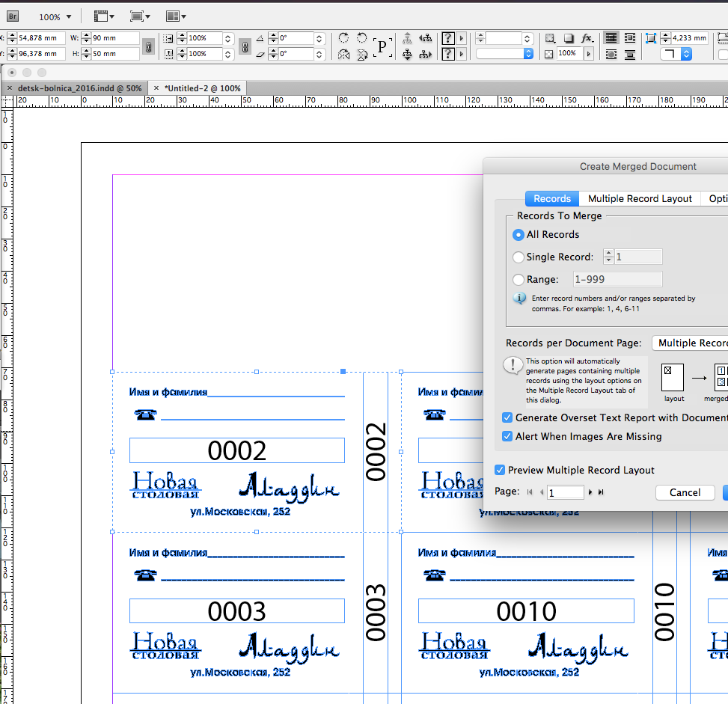Set text wrap to No Wrap
The height and width of the screenshot is (704, 728).
[611, 38]
